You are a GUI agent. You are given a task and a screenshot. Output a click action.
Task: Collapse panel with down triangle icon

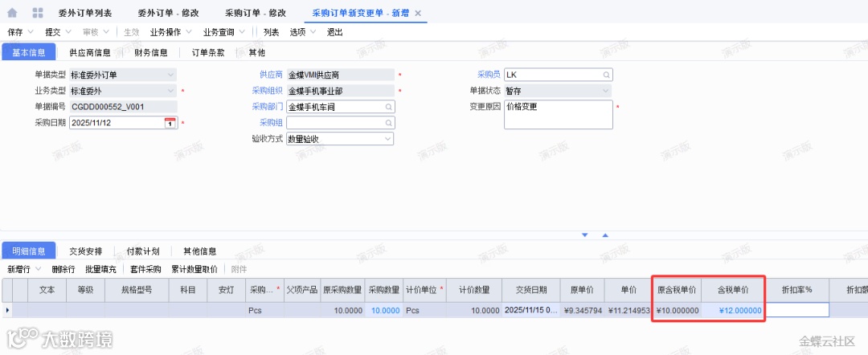(x=584, y=235)
